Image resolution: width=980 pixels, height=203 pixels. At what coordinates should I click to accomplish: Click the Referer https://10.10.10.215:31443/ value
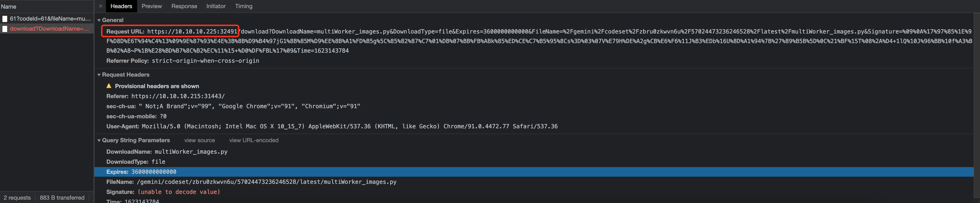(x=178, y=96)
